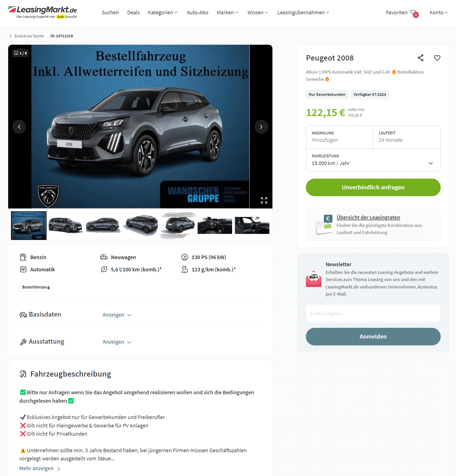Expand the Basisdaten Anzeigen section

[117, 315]
